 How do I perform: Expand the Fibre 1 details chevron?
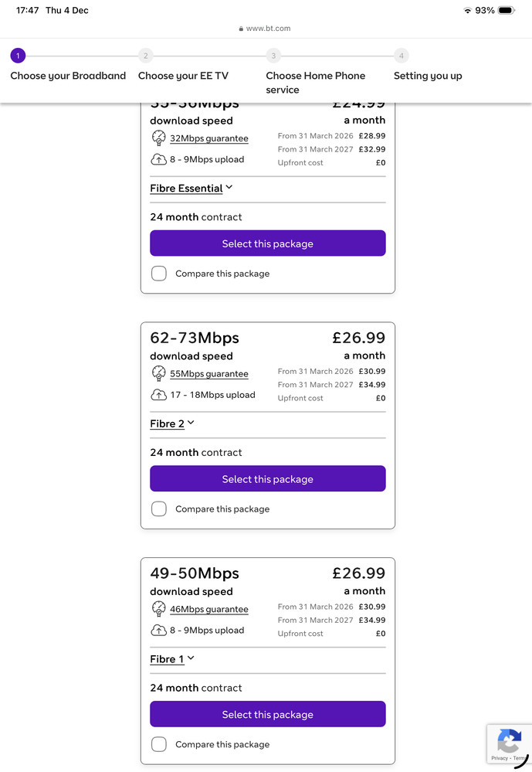click(191, 658)
